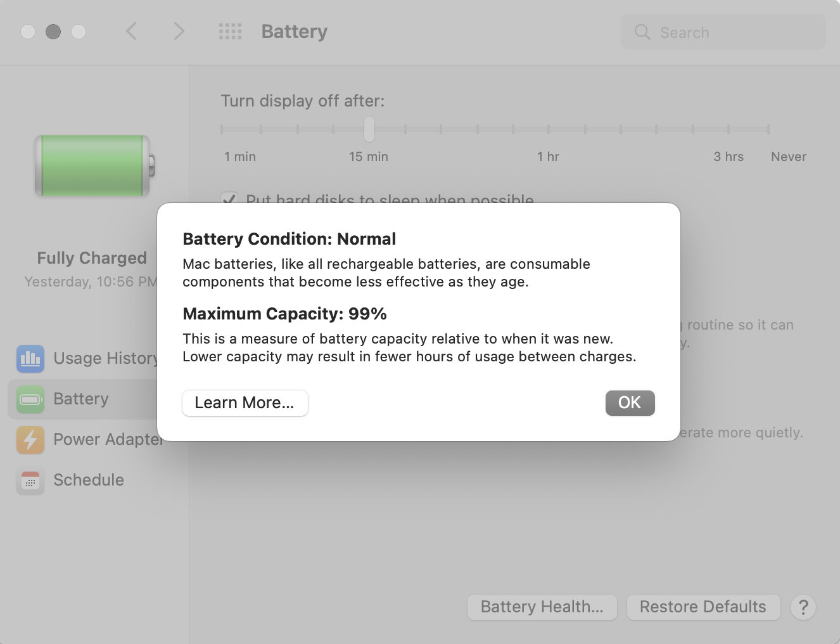Click the Schedule calendar icon
This screenshot has height=644, width=840.
30,480
